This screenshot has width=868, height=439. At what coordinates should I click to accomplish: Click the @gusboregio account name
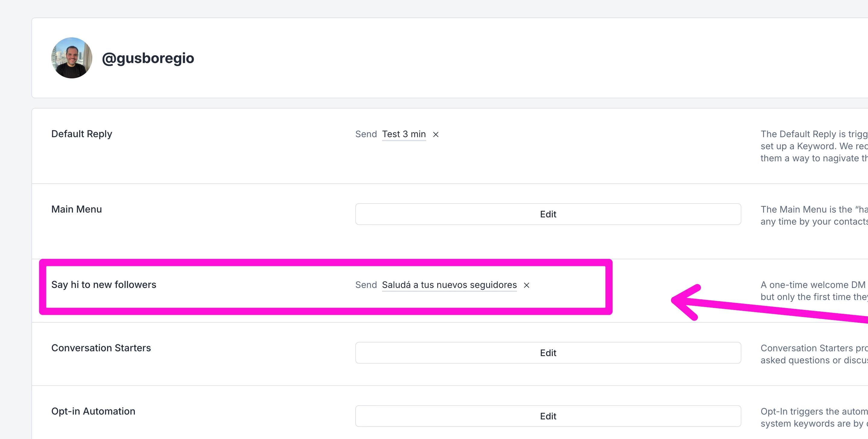tap(148, 58)
